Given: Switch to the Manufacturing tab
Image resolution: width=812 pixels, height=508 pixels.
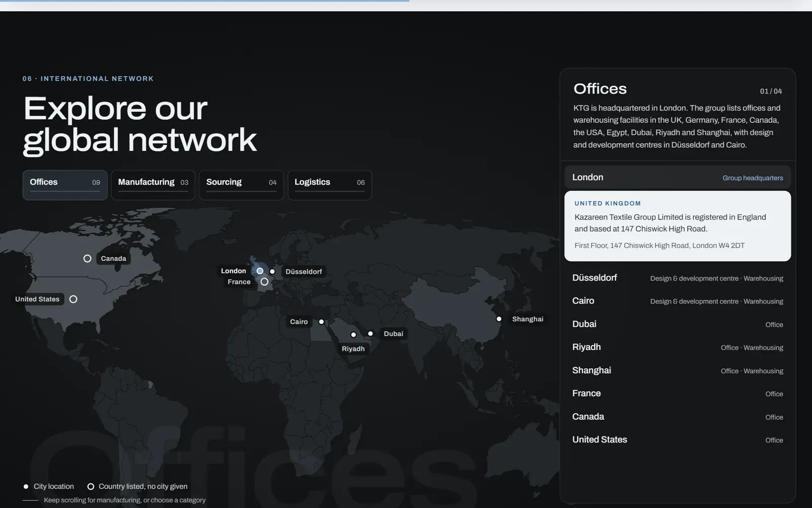Looking at the screenshot, I should point(153,185).
